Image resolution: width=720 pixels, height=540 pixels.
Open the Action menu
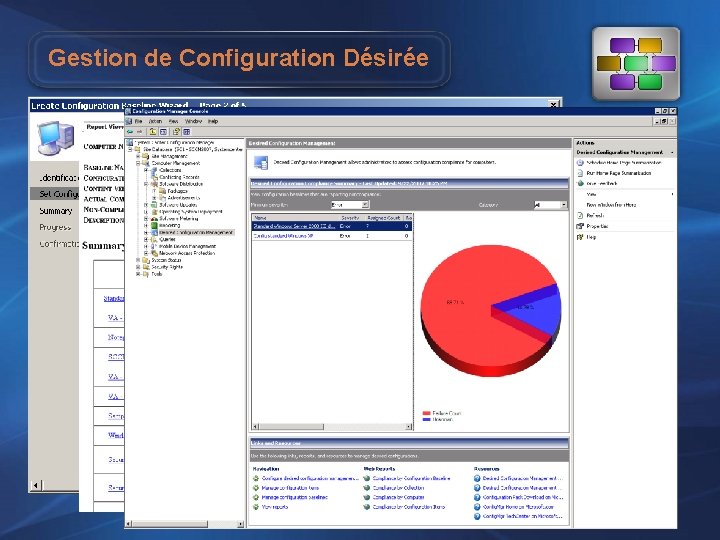[155, 121]
